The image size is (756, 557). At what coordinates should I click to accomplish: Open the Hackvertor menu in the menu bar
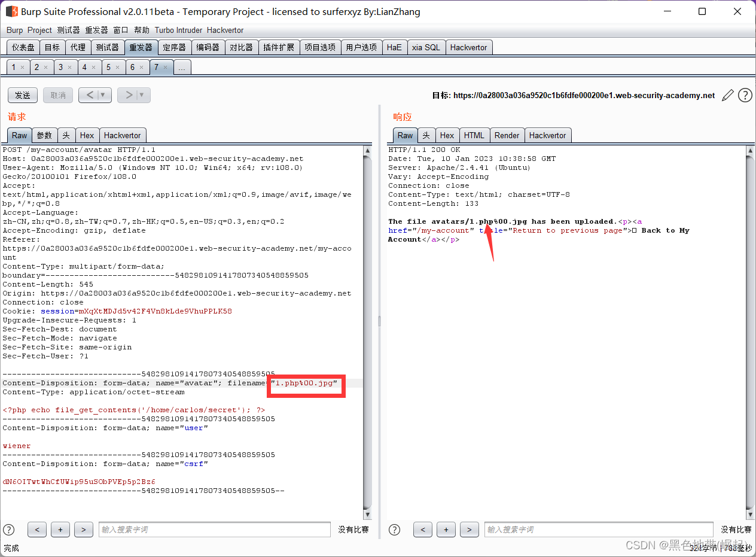tap(225, 30)
